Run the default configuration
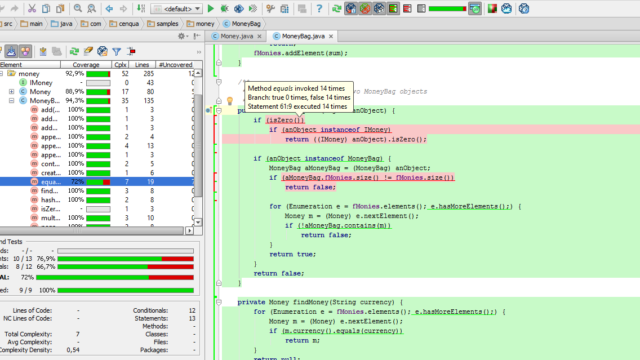 click(x=211, y=9)
